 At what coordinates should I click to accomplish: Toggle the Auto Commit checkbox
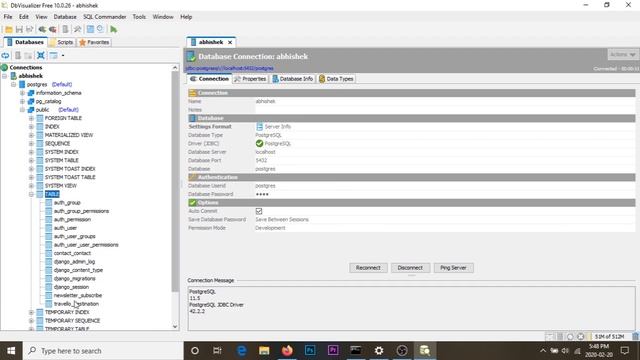point(259,211)
